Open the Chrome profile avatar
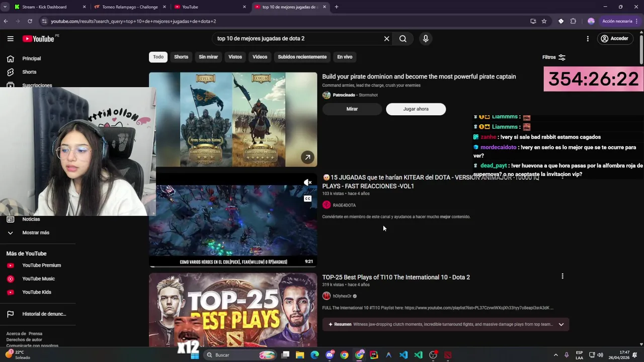This screenshot has height=362, width=644. pos(591,21)
